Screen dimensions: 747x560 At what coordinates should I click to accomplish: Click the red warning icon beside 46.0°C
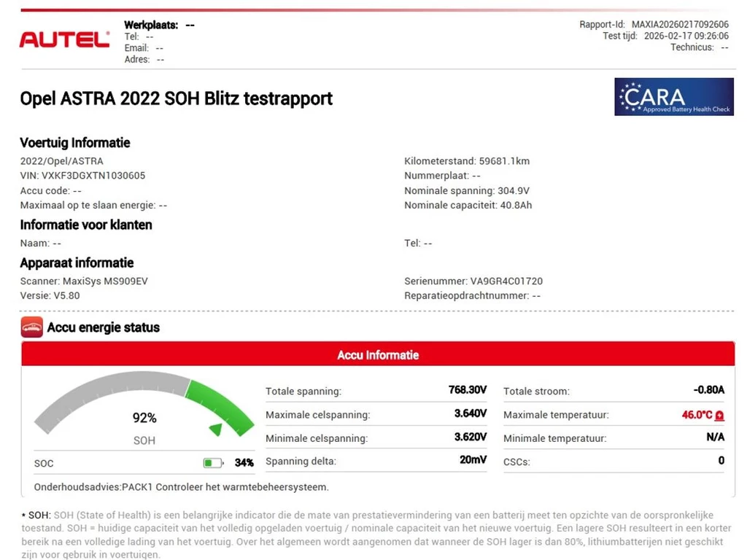click(x=719, y=416)
